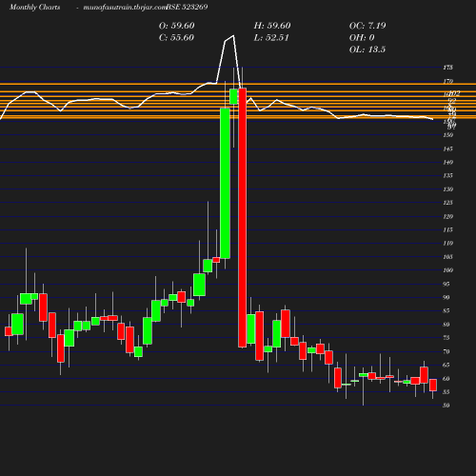Click the 105 price axis label
The width and height of the screenshot is (476, 476).
(x=447, y=257)
